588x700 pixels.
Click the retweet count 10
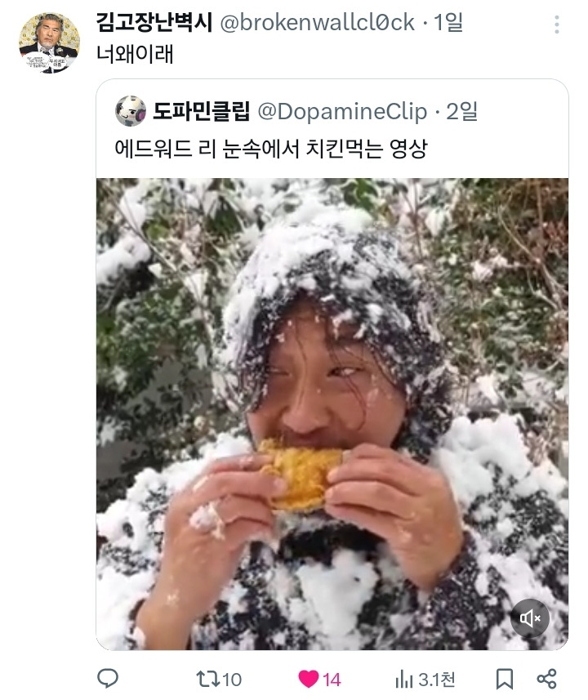pyautogui.click(x=232, y=679)
